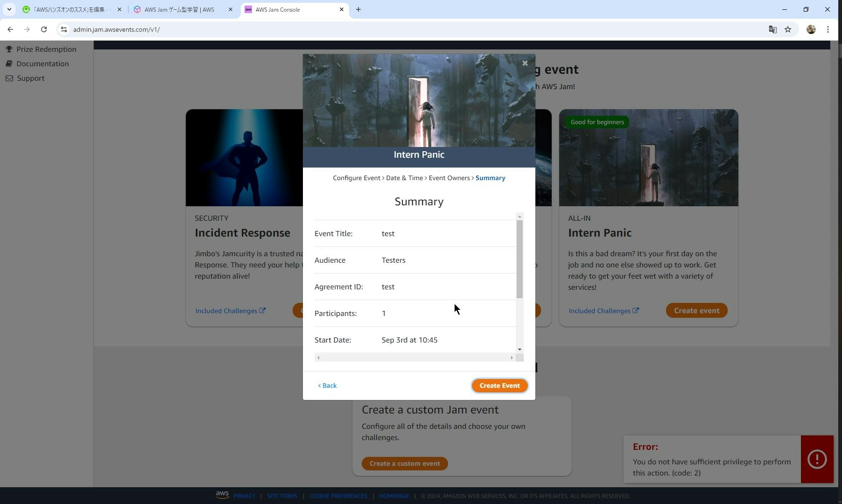Click the site information icon
842x504 pixels.
click(64, 29)
